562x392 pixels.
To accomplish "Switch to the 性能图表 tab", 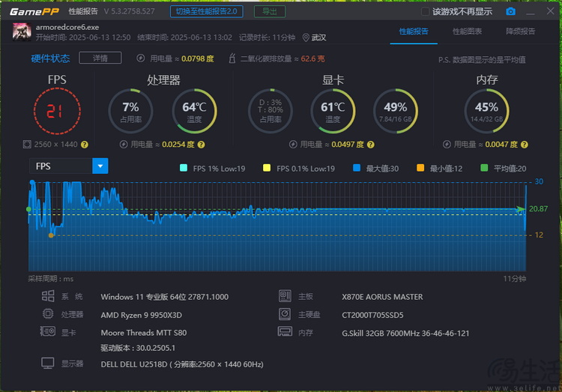I will point(467,31).
